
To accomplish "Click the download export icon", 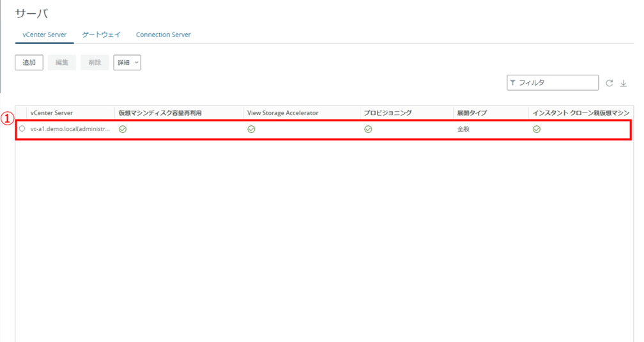I will [624, 83].
